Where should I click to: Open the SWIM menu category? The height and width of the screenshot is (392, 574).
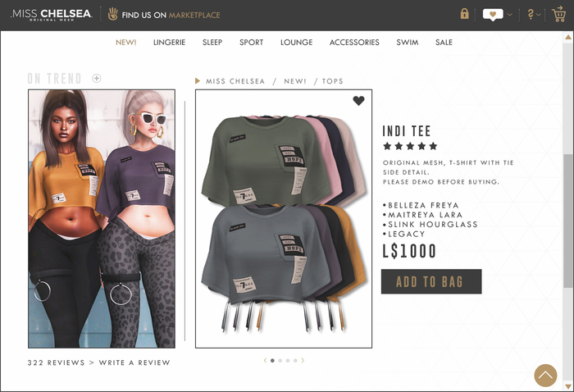click(x=407, y=43)
